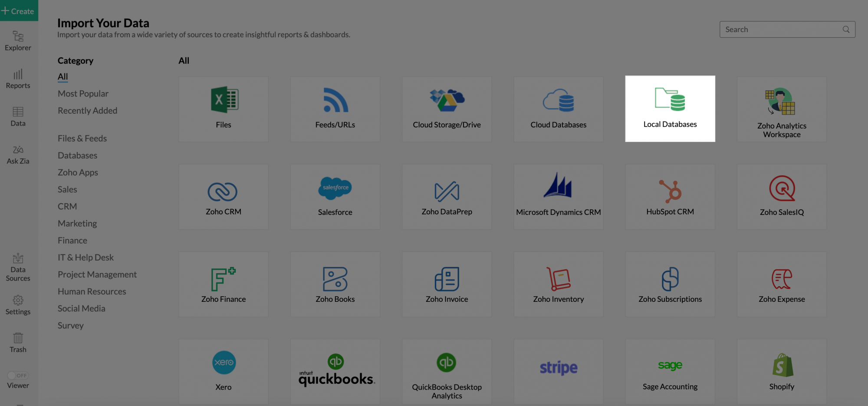Select the Local Databases import source
Viewport: 868px width, 406px height.
(x=670, y=109)
